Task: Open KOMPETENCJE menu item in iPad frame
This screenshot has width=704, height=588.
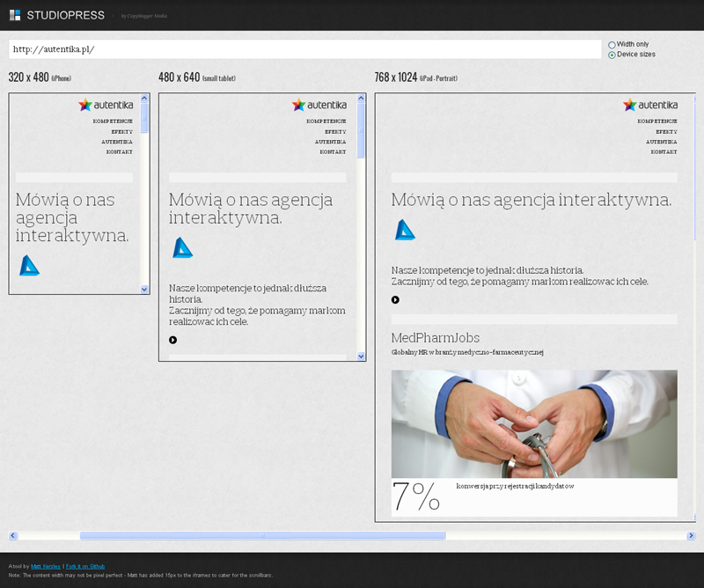Action: click(656, 121)
